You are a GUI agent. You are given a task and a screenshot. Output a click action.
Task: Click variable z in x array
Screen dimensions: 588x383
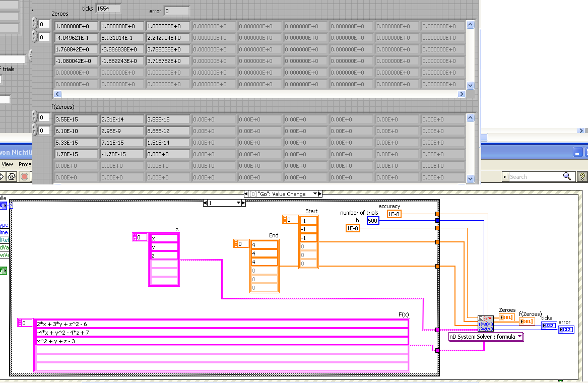coord(164,256)
